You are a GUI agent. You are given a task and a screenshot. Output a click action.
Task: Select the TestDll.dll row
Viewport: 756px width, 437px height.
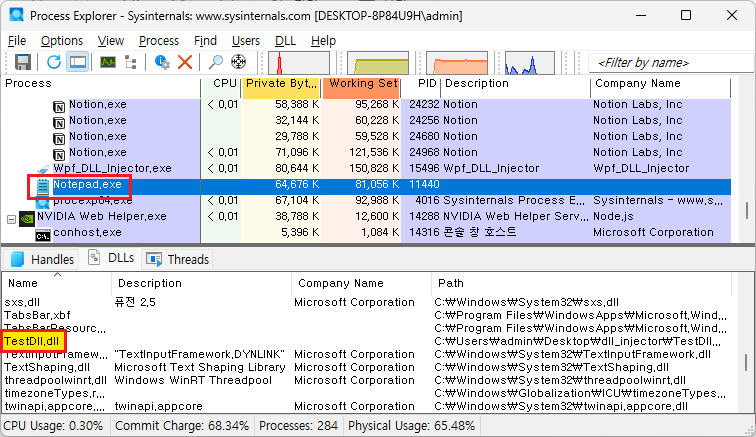click(33, 341)
